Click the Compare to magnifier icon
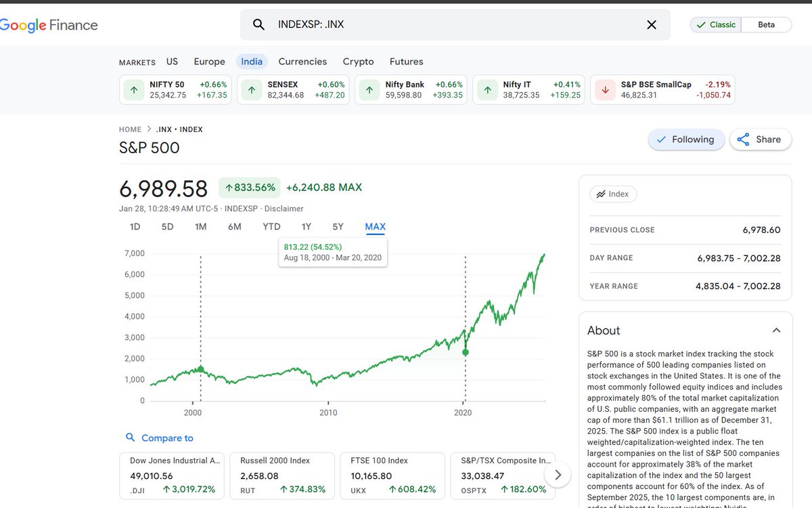This screenshot has height=508, width=812. point(129,438)
